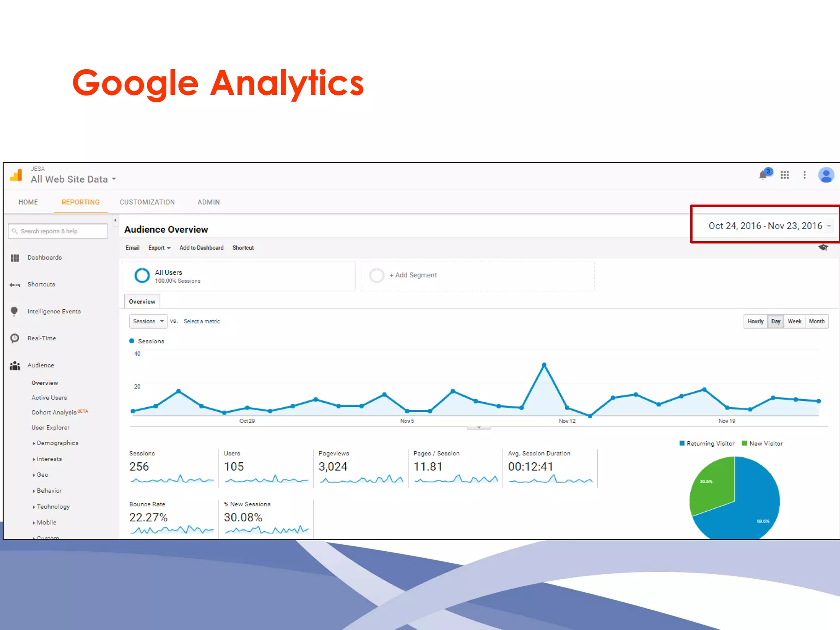The image size is (840, 630).
Task: Open the Export dropdown
Action: (159, 248)
